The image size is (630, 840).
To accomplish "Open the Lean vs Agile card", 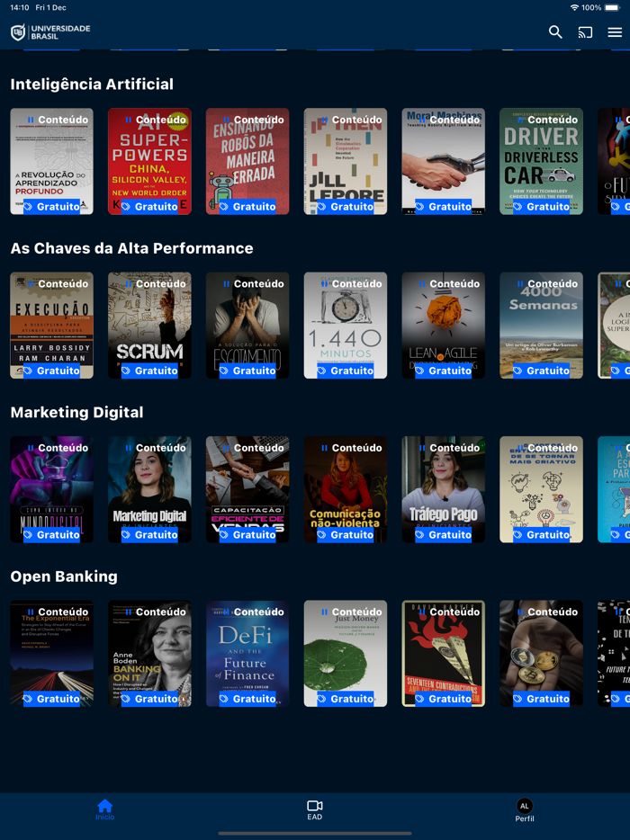I will click(444, 326).
